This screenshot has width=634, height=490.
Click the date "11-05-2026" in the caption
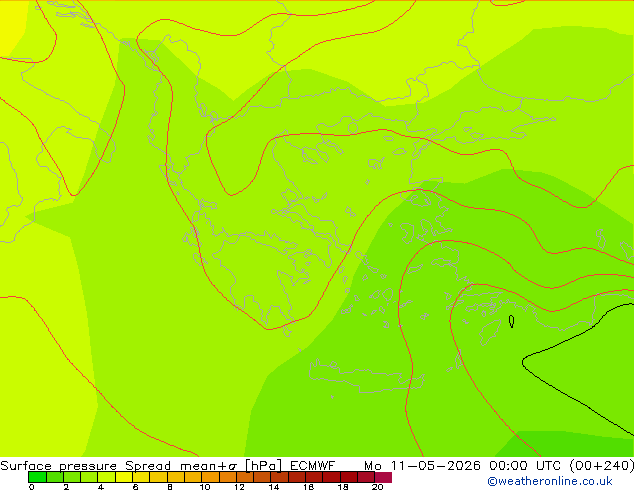point(435,466)
